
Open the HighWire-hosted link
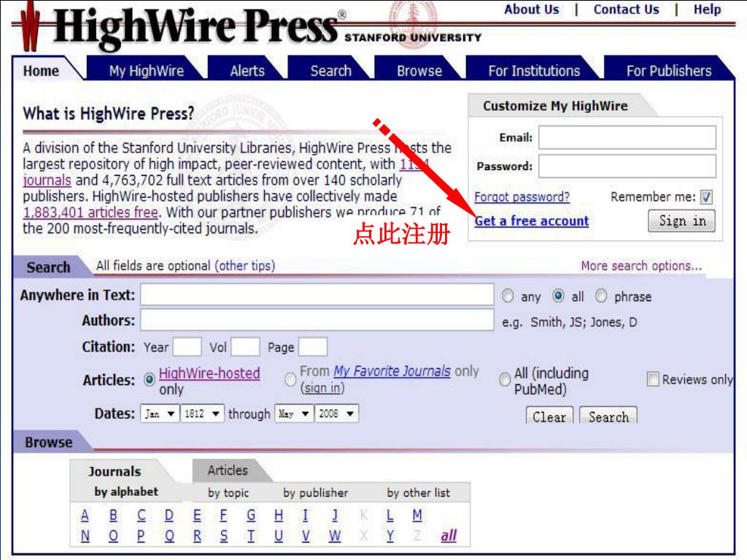tap(209, 373)
